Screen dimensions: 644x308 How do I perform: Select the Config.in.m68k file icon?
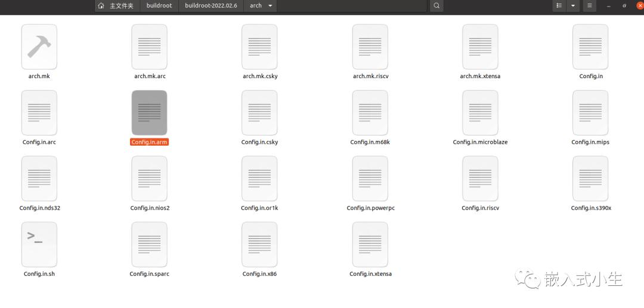[x=370, y=113]
